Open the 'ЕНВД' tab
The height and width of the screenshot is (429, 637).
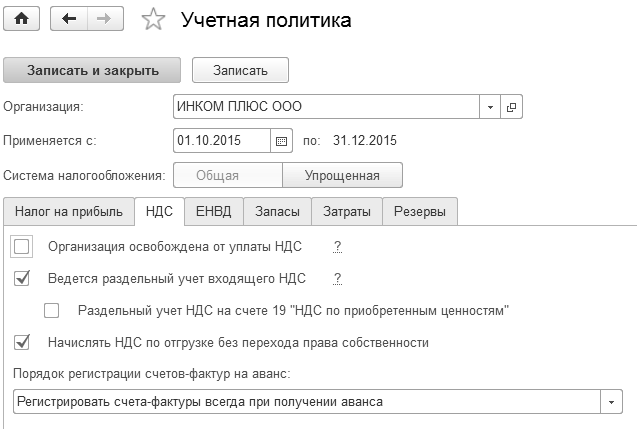tap(214, 212)
